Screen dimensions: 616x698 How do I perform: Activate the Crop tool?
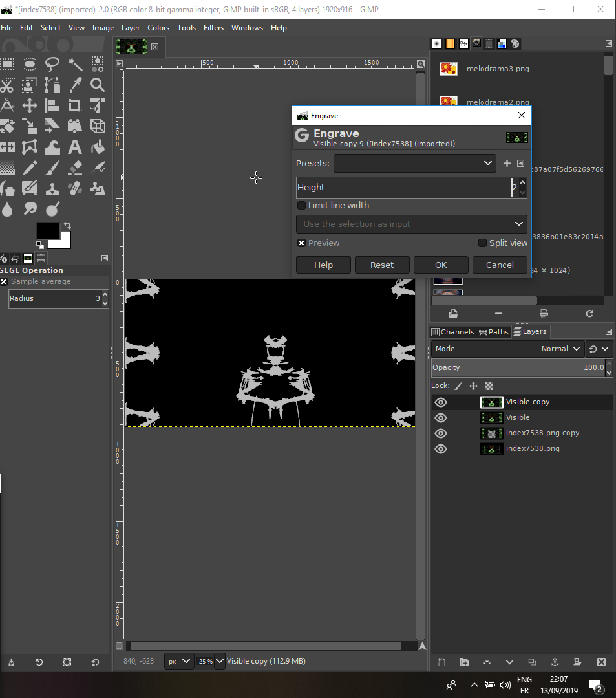pyautogui.click(x=75, y=106)
